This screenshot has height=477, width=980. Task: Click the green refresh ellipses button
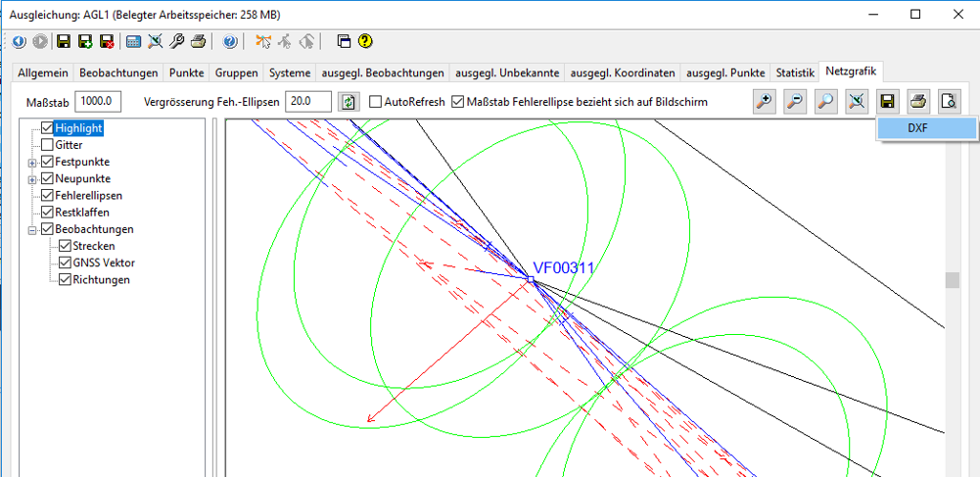349,102
